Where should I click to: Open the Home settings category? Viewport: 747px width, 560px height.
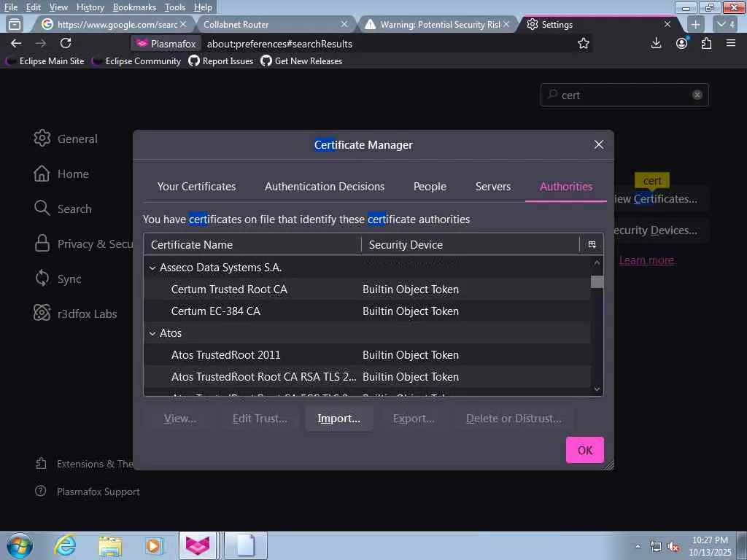click(61, 174)
